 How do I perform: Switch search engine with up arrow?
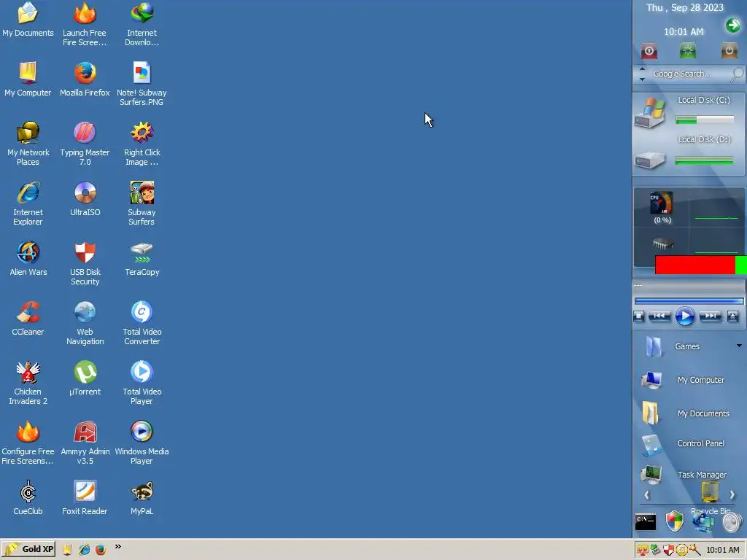642,69
